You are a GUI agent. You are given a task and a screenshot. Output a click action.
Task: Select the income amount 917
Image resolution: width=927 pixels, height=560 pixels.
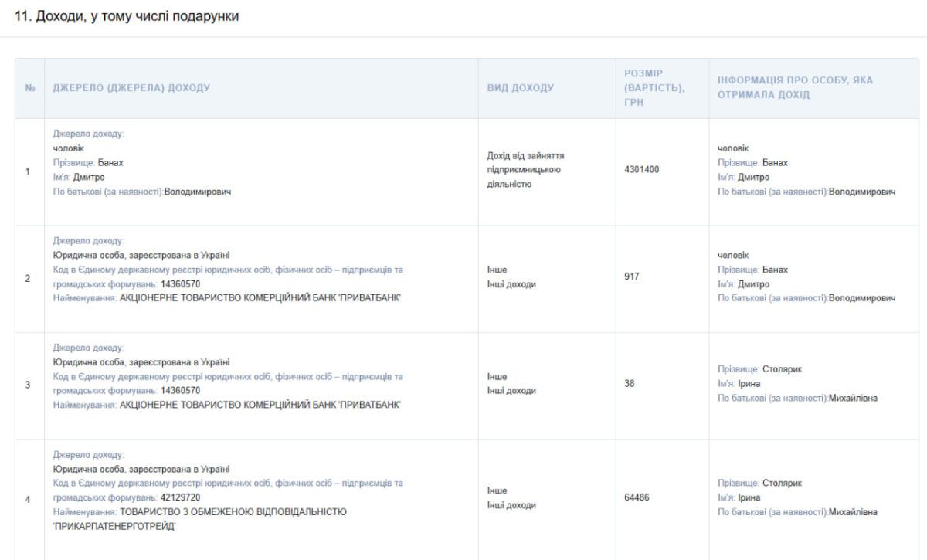pyautogui.click(x=631, y=277)
